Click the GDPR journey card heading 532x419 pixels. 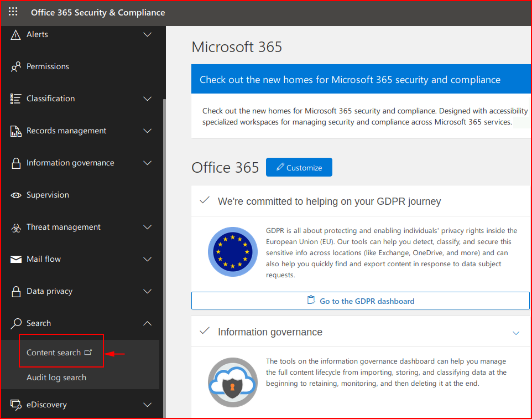pos(329,201)
